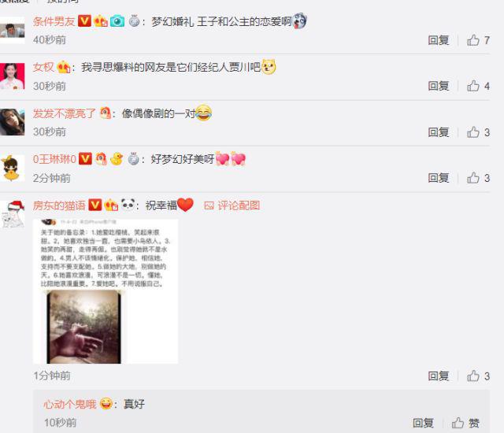Click 回复 on 发发不漂亮了's comment
The height and width of the screenshot is (433, 504).
(439, 132)
